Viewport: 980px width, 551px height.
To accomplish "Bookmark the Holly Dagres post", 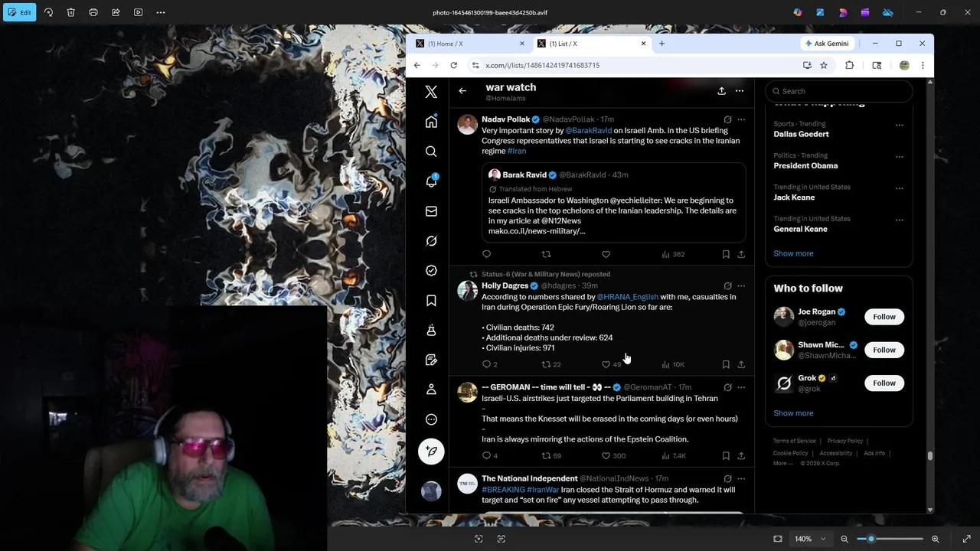I will 726,364.
